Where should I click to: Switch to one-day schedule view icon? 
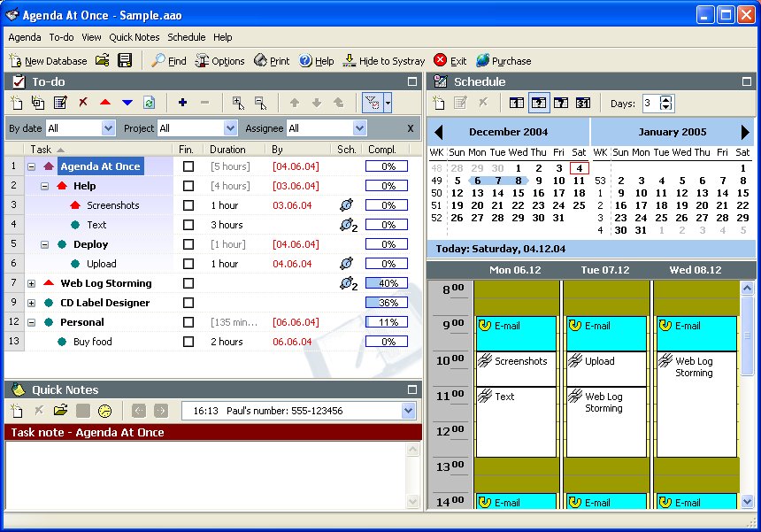(517, 103)
